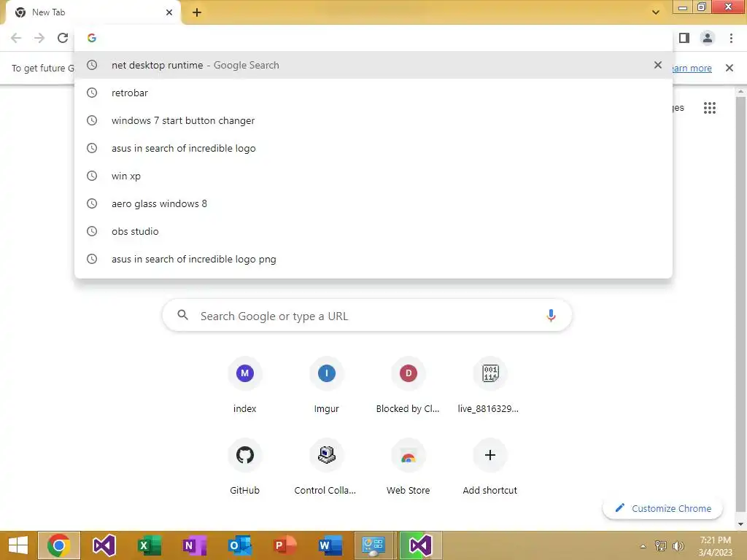The image size is (747, 560).
Task: Open Customize Chrome
Action: pyautogui.click(x=662, y=508)
